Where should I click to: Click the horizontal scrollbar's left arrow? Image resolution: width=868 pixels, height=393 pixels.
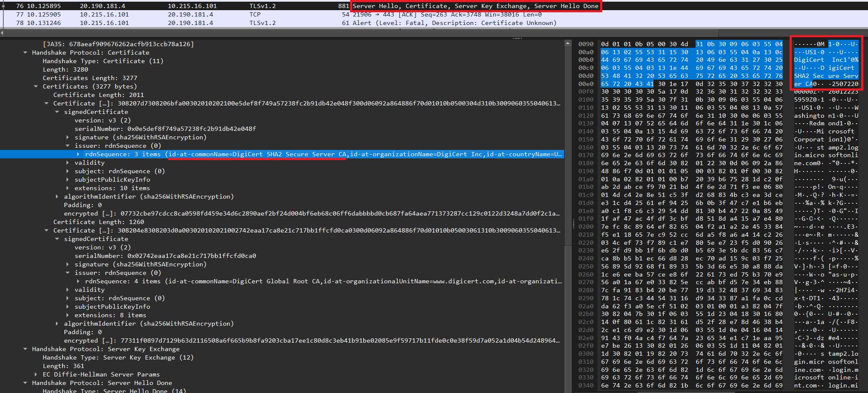(3, 33)
